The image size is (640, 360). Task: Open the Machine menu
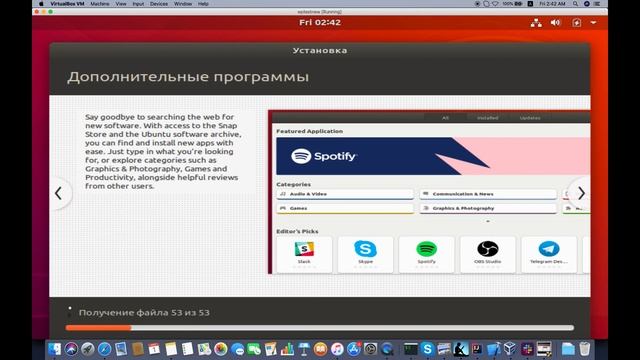100,4
